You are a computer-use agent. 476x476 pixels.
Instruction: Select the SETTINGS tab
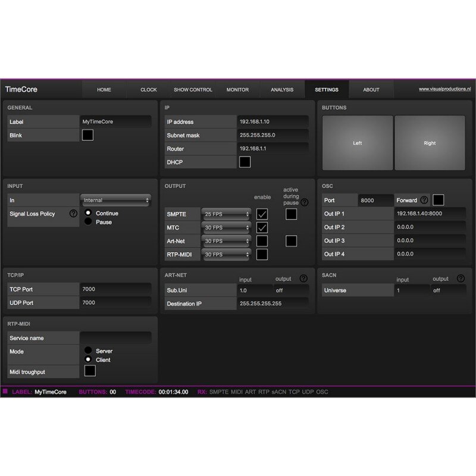(x=327, y=90)
